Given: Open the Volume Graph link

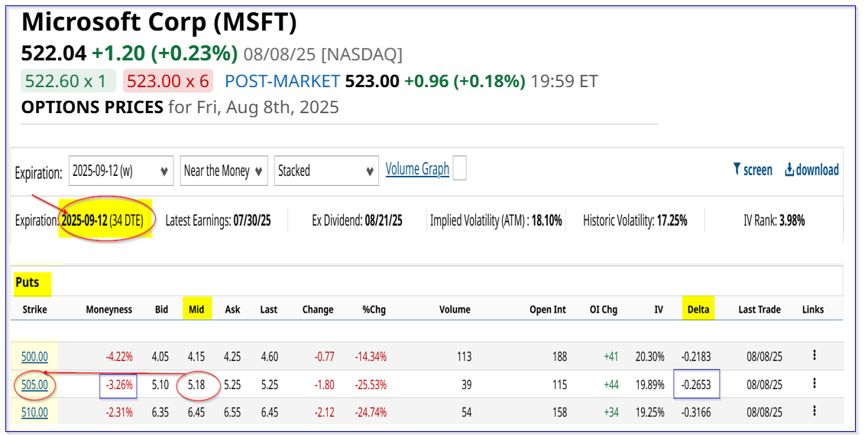Looking at the screenshot, I should (x=417, y=168).
